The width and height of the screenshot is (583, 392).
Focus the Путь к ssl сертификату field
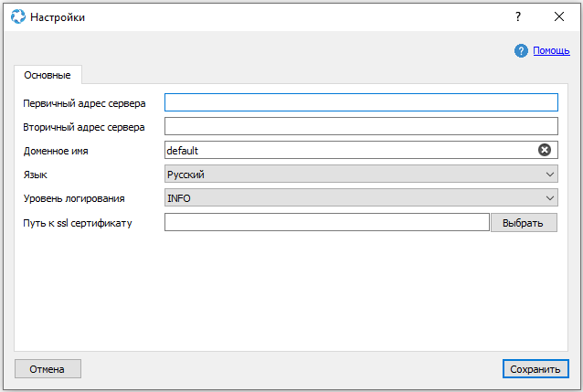pos(326,222)
